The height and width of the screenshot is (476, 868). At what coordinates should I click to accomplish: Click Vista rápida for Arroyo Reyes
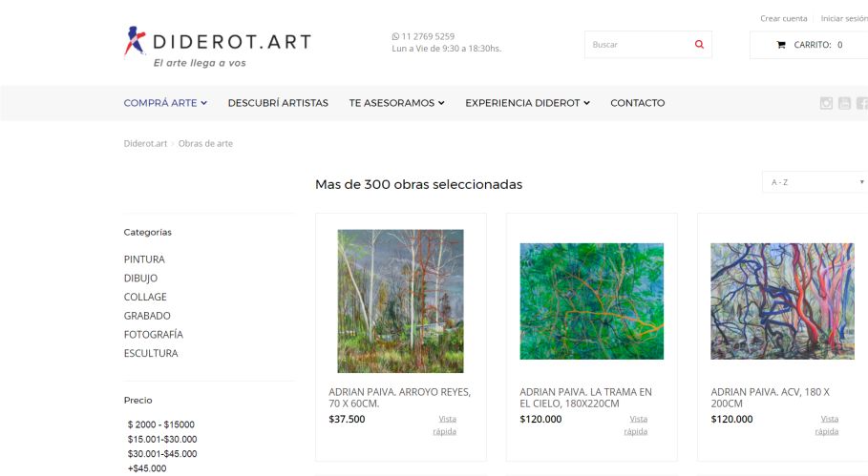tap(445, 425)
